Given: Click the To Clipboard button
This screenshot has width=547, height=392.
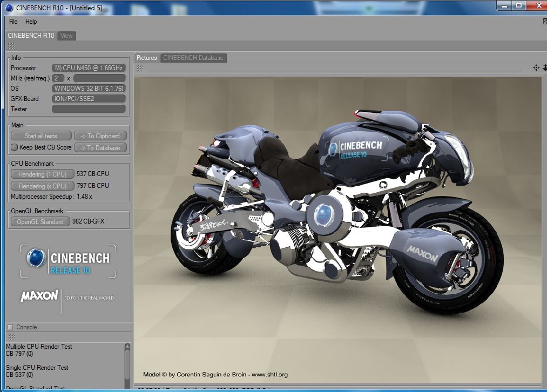Looking at the screenshot, I should pyautogui.click(x=100, y=136).
